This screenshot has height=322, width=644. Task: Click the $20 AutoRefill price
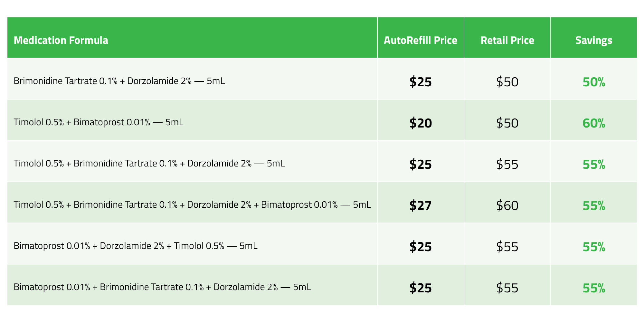(421, 123)
